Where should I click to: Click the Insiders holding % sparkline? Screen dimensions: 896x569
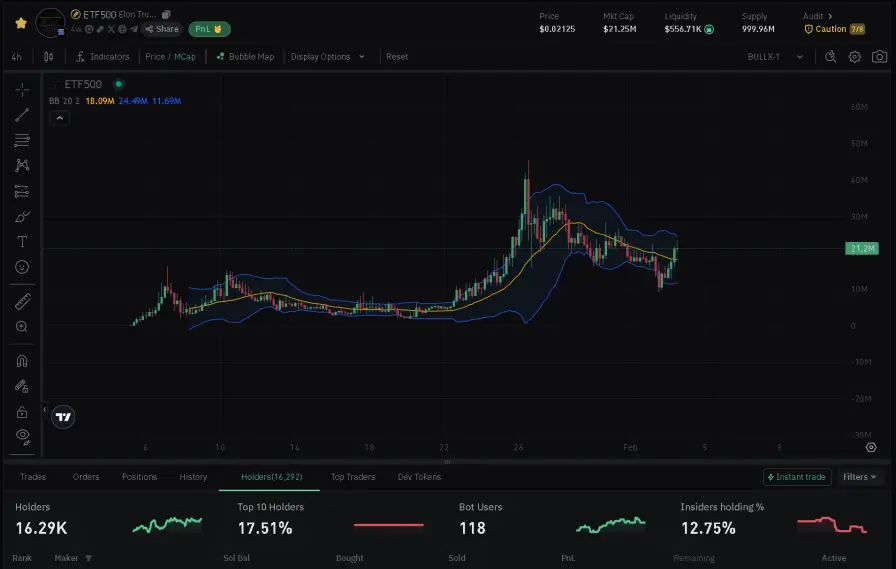pyautogui.click(x=832, y=524)
